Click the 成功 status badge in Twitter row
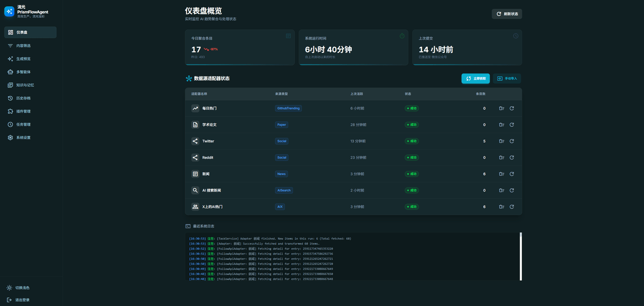This screenshot has width=644, height=306. point(412,141)
